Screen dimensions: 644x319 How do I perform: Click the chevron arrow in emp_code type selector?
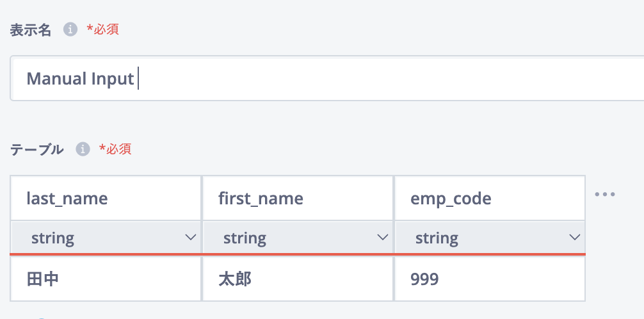click(x=575, y=237)
